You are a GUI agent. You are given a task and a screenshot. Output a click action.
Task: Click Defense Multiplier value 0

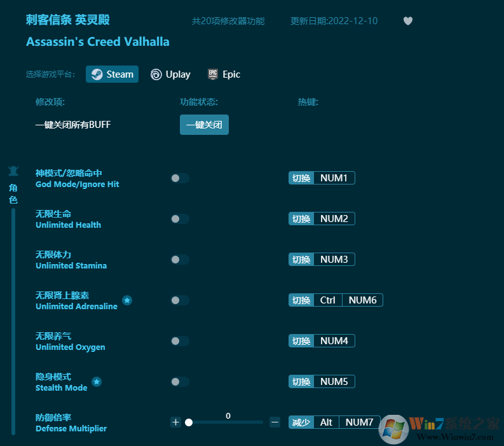pyautogui.click(x=228, y=415)
